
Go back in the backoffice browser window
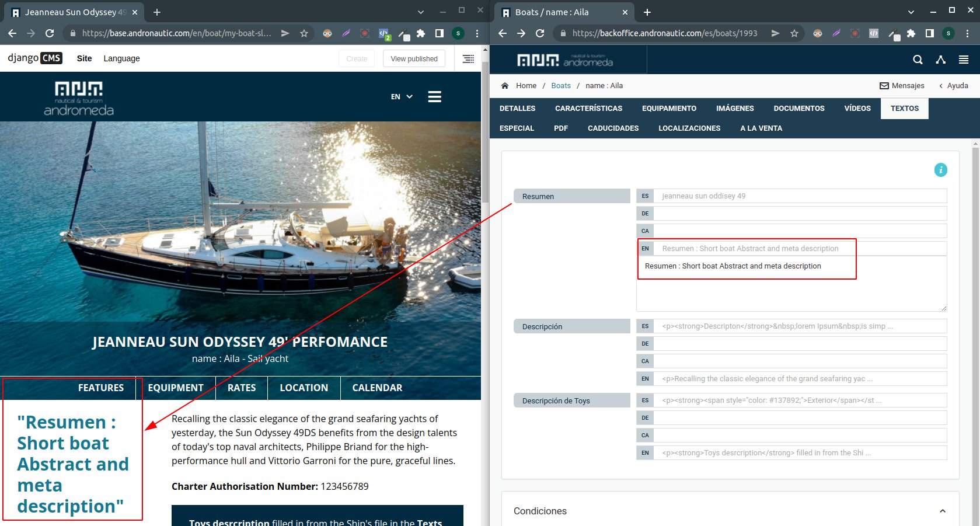(503, 33)
